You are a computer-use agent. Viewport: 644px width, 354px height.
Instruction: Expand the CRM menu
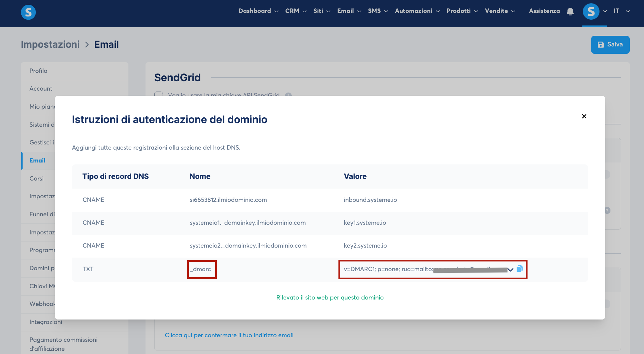click(296, 11)
